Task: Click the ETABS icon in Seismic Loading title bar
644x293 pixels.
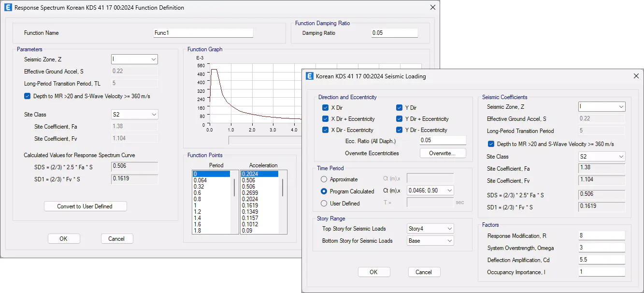Action: coord(310,76)
